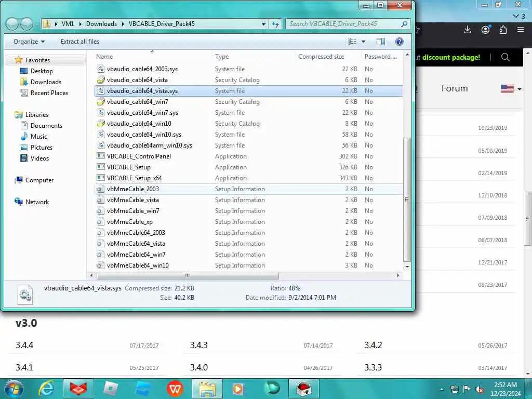
Task: Click website search magnifier icon
Action: click(x=505, y=57)
